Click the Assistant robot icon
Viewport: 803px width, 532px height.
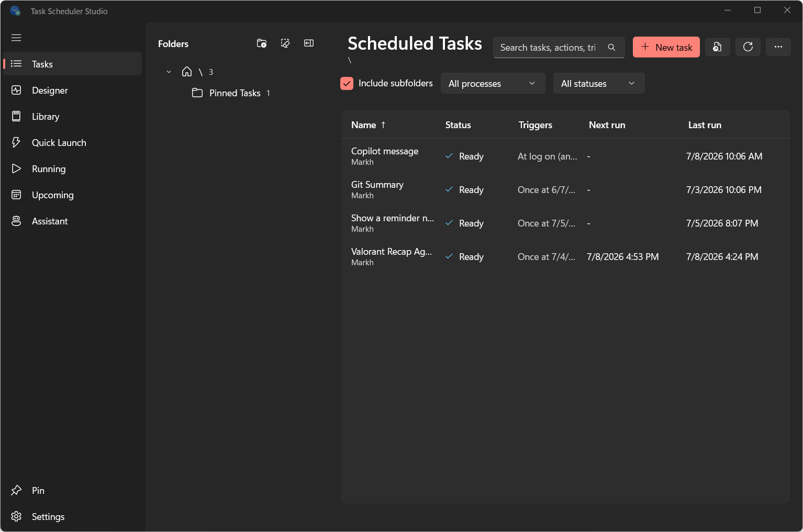point(16,221)
